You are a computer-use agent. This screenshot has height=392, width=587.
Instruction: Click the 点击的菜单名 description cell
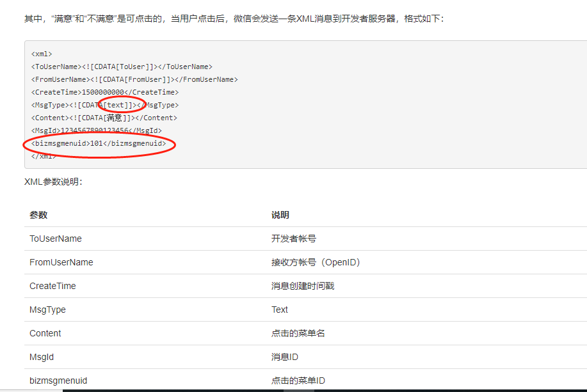tap(298, 333)
